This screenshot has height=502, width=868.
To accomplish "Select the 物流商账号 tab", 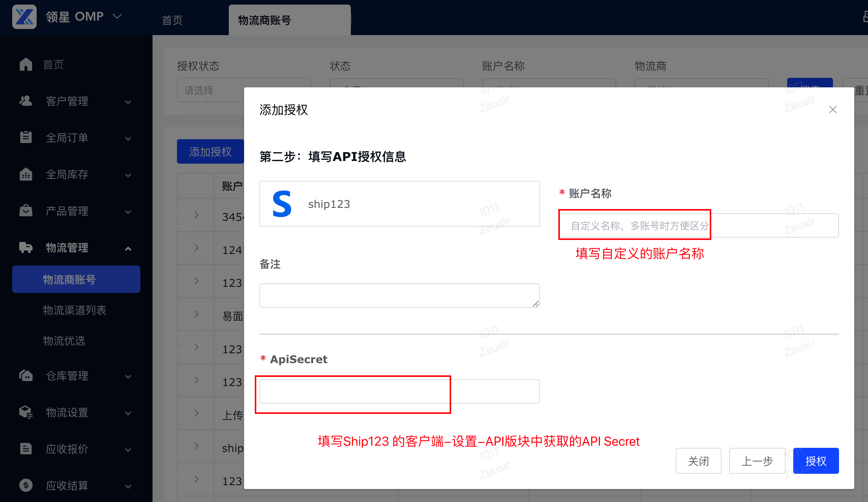I will coord(290,20).
